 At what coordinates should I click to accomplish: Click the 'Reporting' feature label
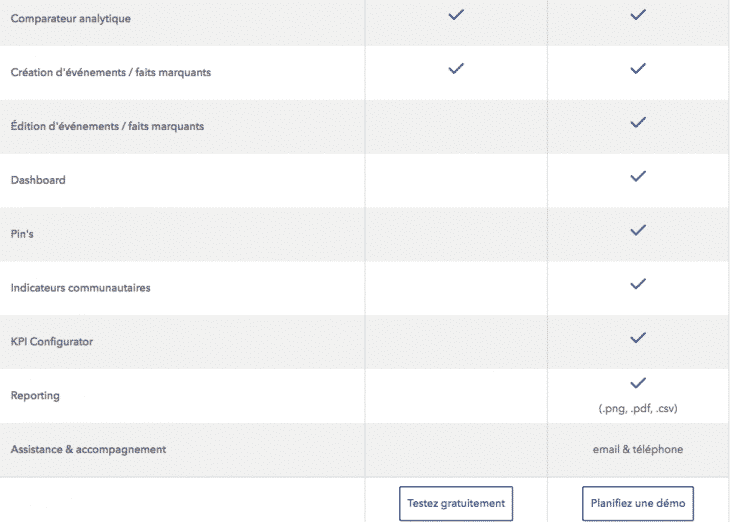(35, 395)
